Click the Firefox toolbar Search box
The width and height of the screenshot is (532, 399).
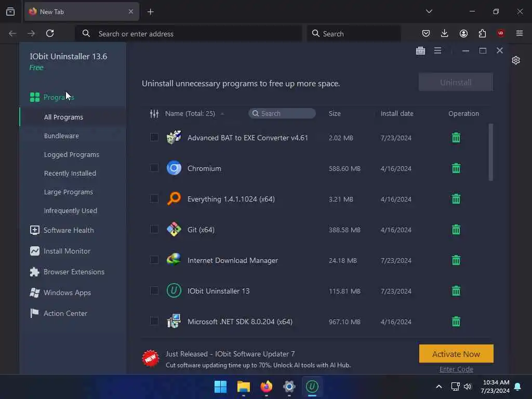pyautogui.click(x=353, y=34)
